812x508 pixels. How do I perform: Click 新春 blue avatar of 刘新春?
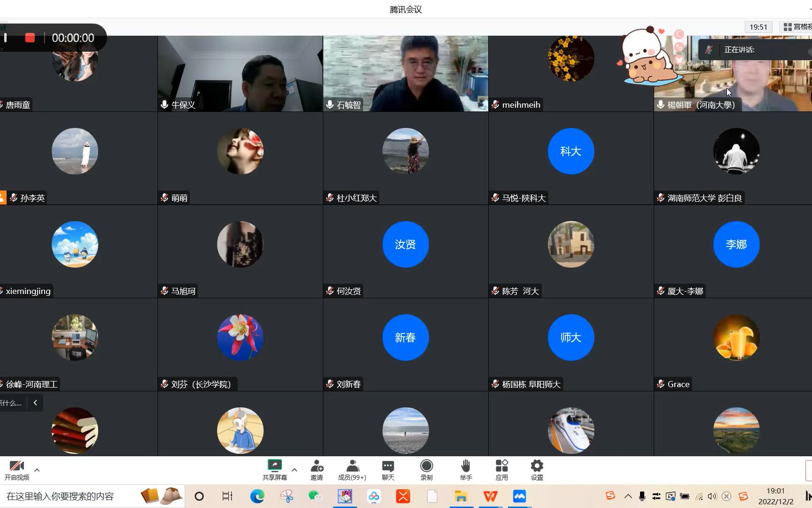coord(406,337)
